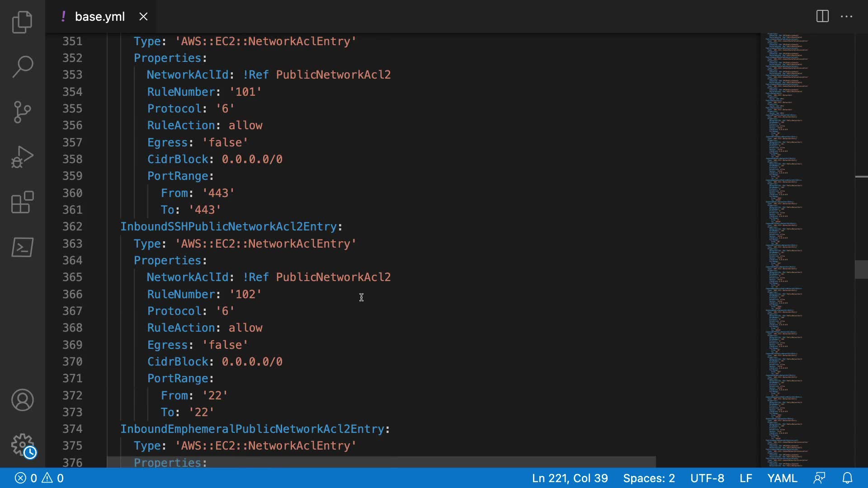Screen dimensions: 868x488
Task: Change file encoding UTF-8
Action: point(707,478)
